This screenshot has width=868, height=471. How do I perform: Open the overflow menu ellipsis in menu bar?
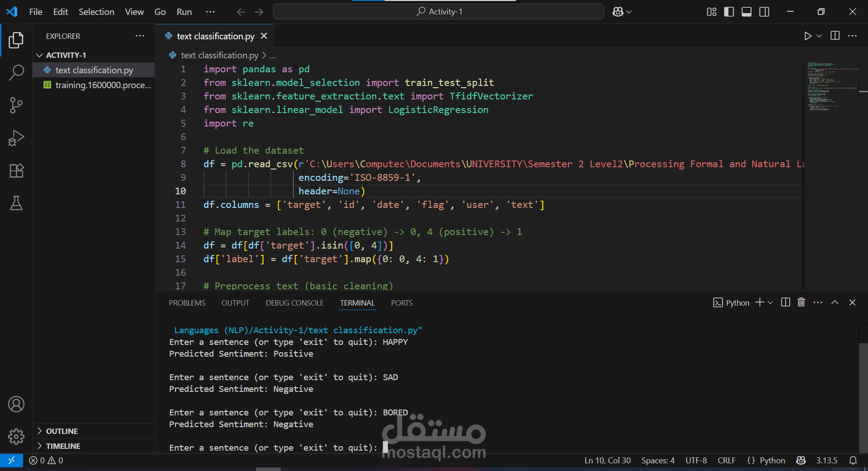click(210, 12)
